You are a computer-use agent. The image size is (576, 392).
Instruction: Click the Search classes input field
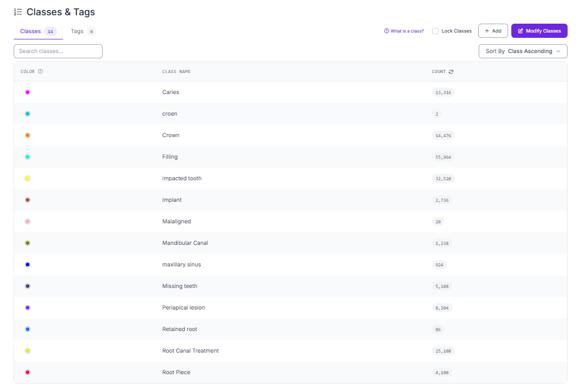click(x=58, y=51)
